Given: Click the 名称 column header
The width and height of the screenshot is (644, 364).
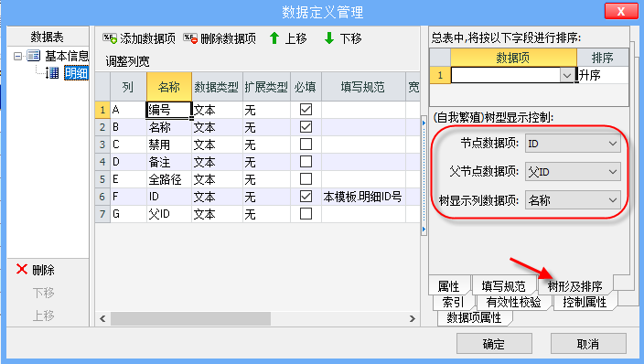Looking at the screenshot, I should point(169,87).
